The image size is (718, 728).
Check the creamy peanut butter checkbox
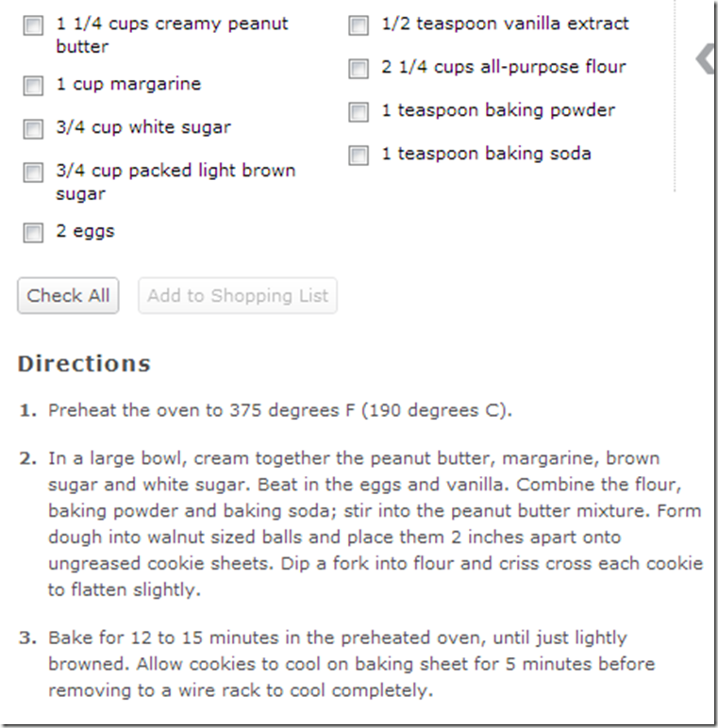click(33, 25)
